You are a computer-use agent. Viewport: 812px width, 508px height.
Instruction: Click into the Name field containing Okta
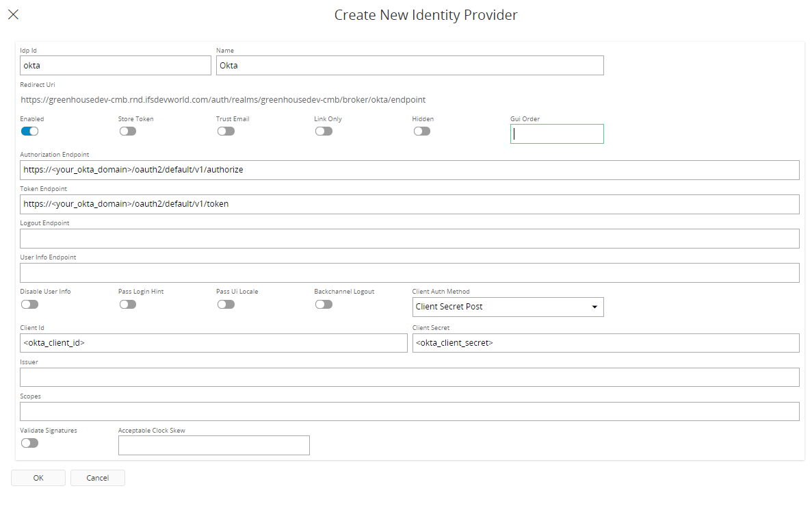click(410, 65)
